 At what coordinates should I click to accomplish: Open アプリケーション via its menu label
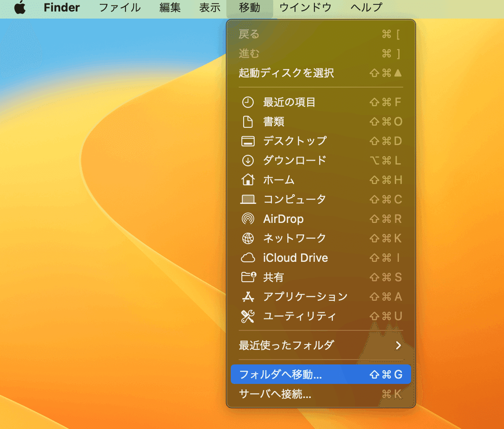pos(305,296)
